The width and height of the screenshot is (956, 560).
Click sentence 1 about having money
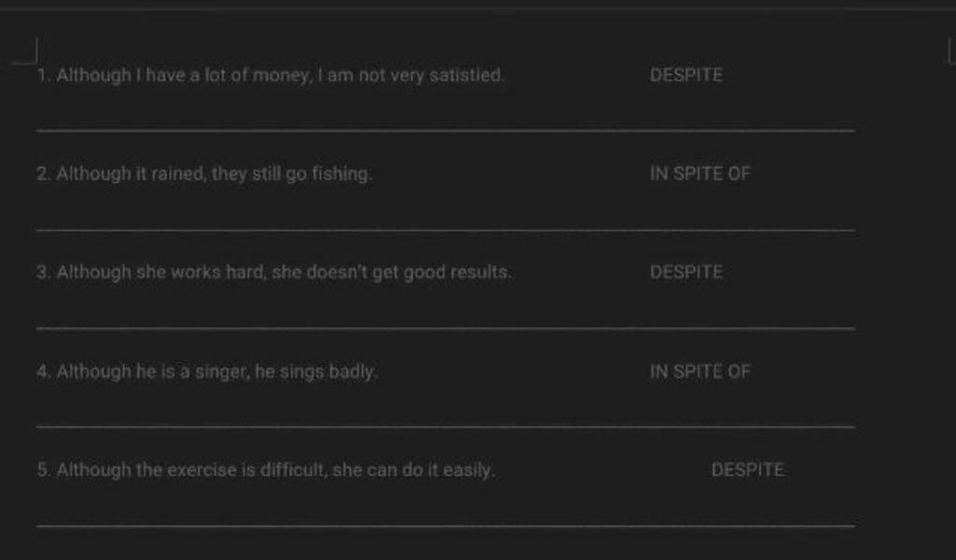pyautogui.click(x=271, y=76)
